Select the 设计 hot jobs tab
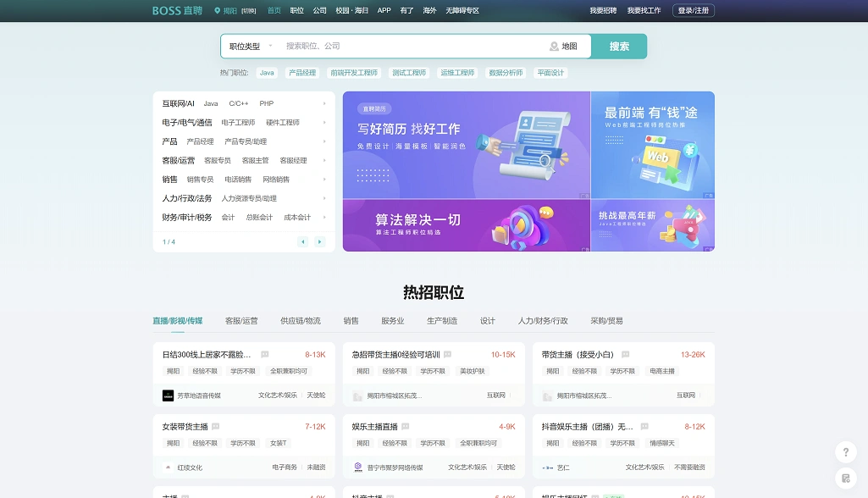The height and width of the screenshot is (498, 868). click(x=487, y=321)
